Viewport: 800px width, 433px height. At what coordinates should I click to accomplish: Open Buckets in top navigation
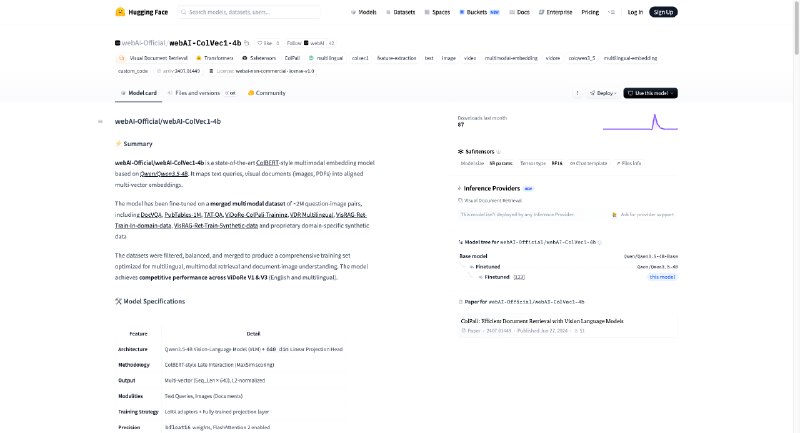[x=479, y=12]
